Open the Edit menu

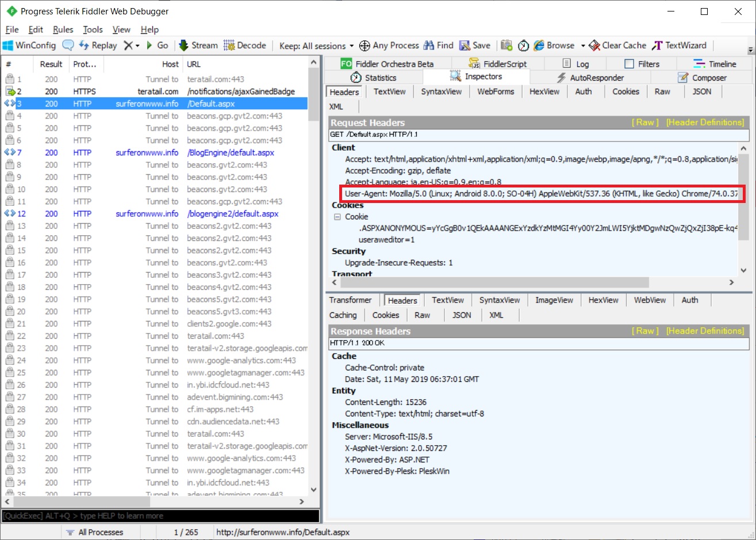pos(36,29)
